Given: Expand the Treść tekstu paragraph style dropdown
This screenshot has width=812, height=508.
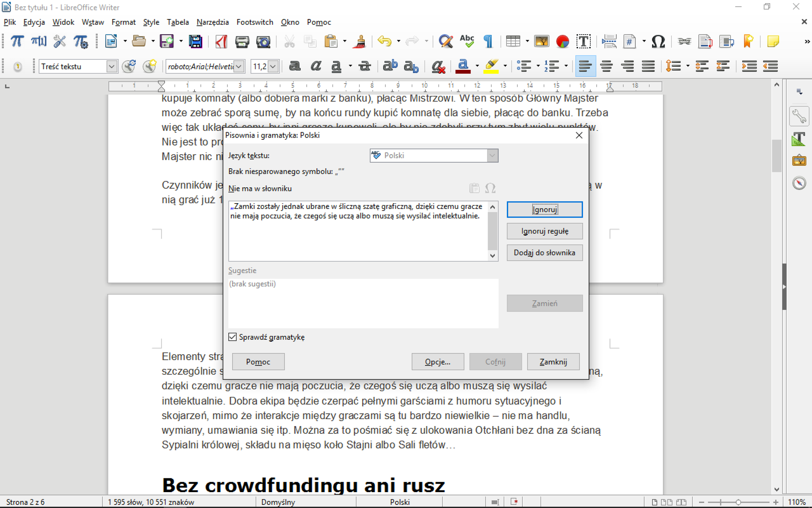Looking at the screenshot, I should tap(112, 66).
